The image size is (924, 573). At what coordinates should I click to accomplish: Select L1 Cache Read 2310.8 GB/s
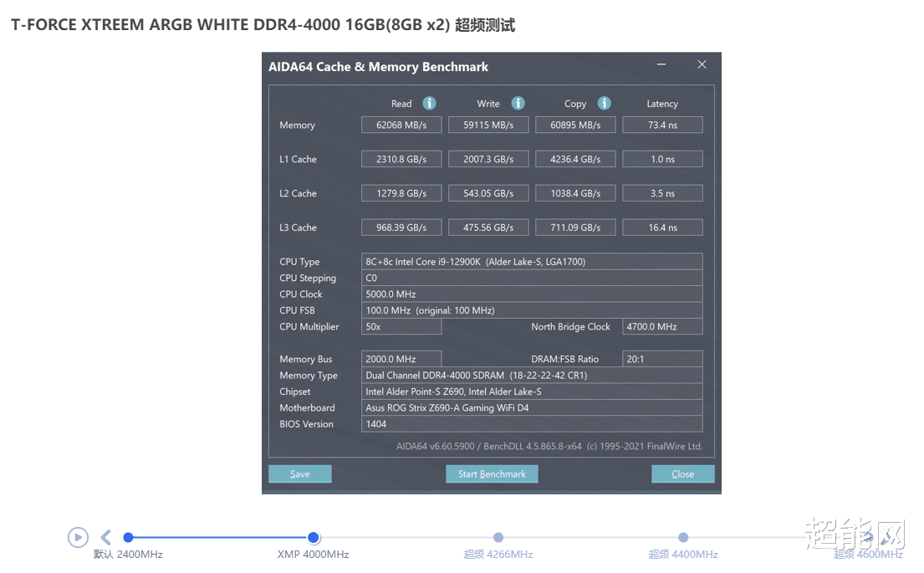click(x=401, y=159)
